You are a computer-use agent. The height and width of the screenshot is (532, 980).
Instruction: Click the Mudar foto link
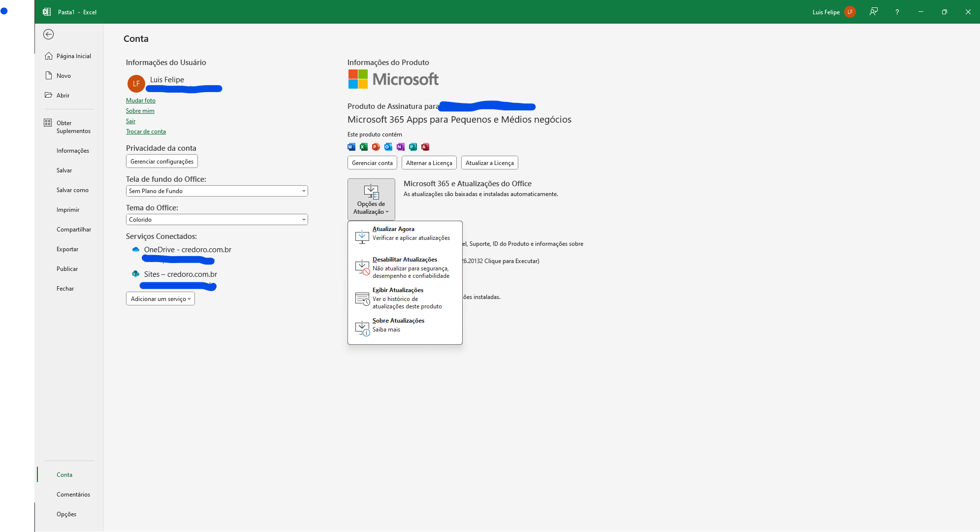(x=141, y=100)
